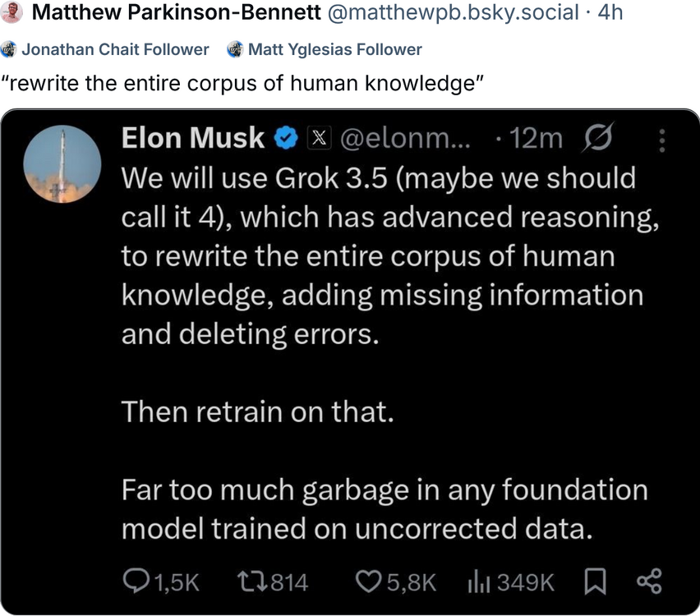
Task: Click the Elon Musk display name
Action: [193, 138]
